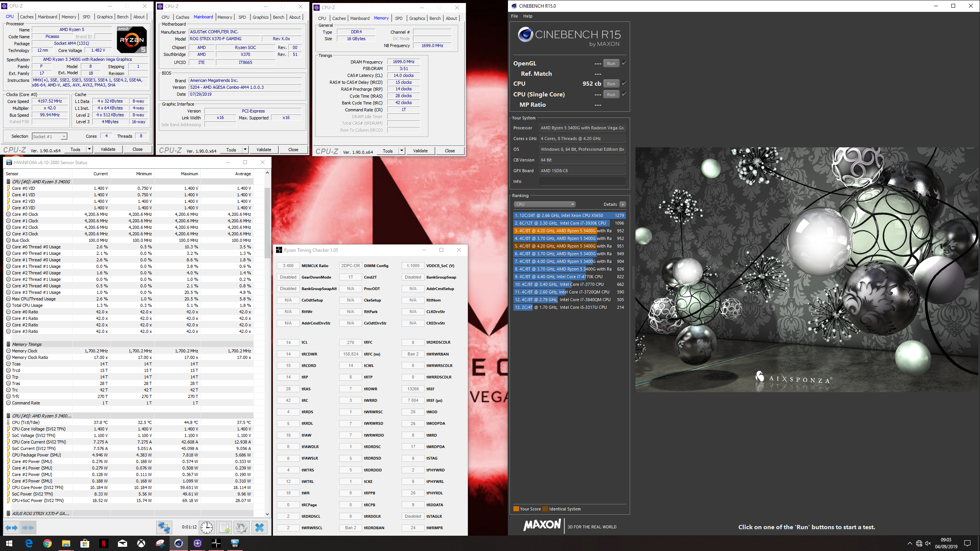Open Socket #1 selection dropdown in CPU-Z
The height and width of the screenshot is (551, 980).
[x=49, y=137]
